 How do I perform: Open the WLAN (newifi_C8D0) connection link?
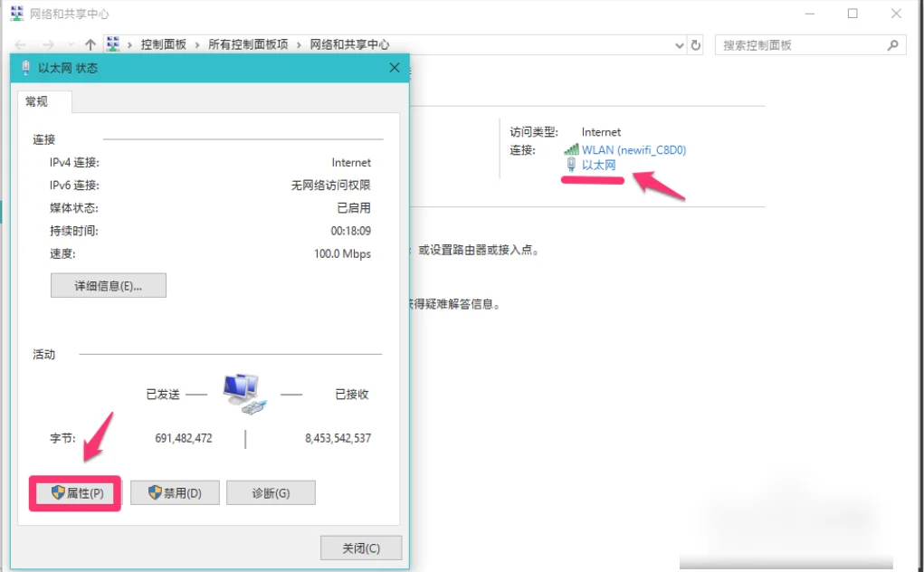coord(633,150)
